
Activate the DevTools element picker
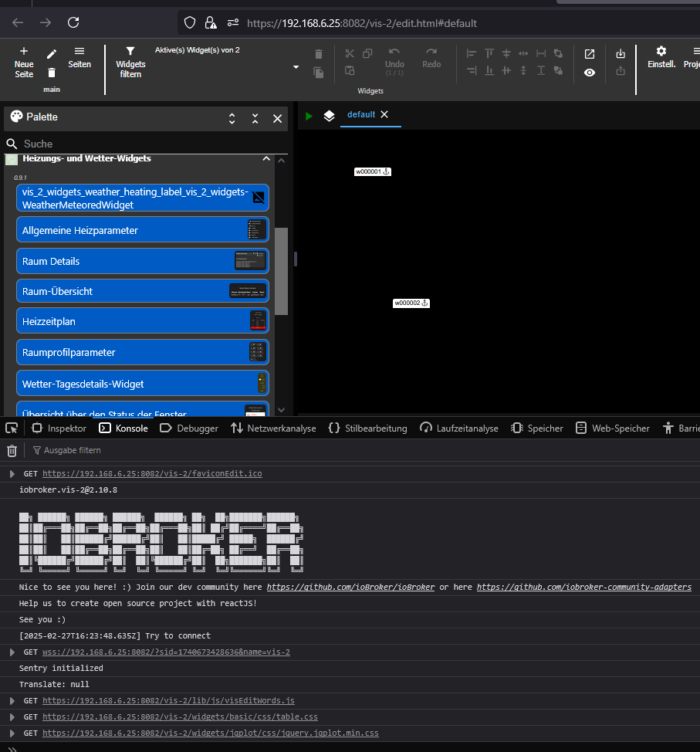12,428
